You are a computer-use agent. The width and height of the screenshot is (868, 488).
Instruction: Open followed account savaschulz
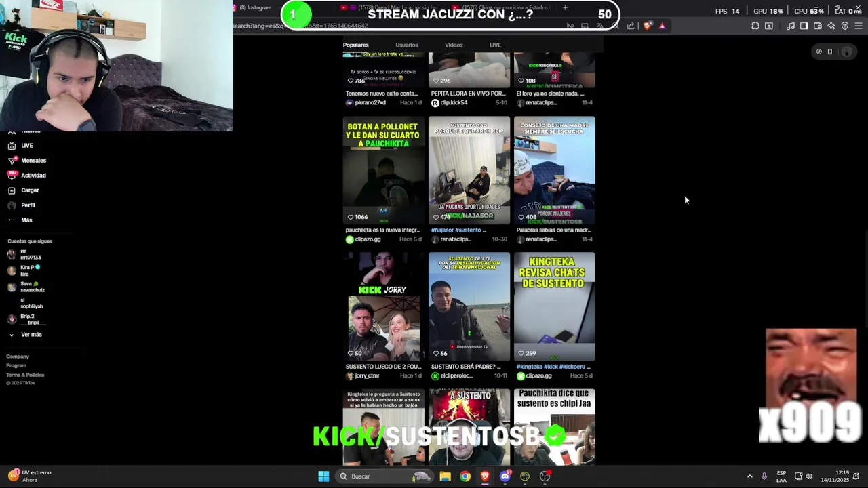[x=26, y=287]
